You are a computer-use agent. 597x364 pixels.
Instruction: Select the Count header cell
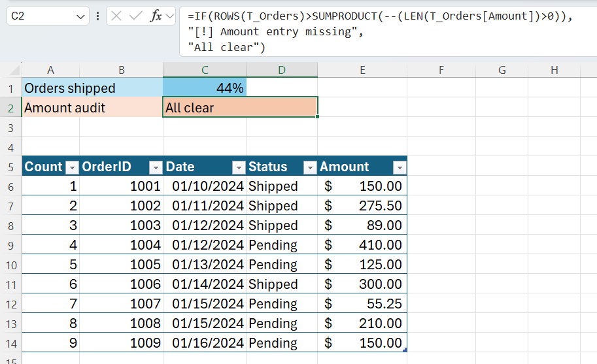point(50,167)
